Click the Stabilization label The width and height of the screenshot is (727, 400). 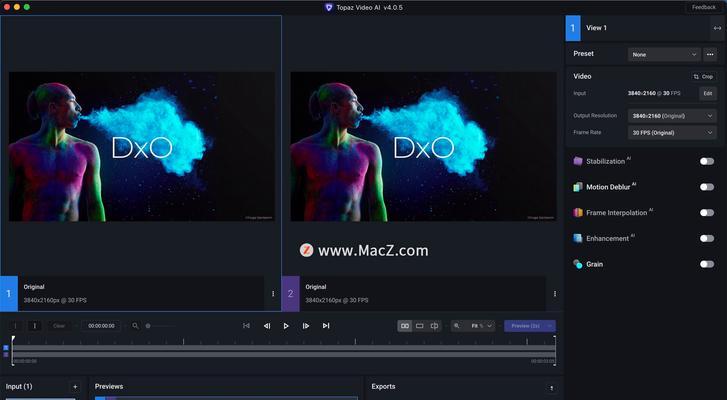point(606,161)
